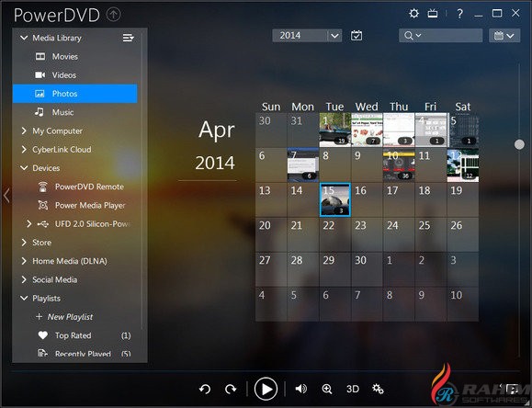This screenshot has height=408, width=532.
Task: Expand Home Media (DLNA)
Action: 24,261
